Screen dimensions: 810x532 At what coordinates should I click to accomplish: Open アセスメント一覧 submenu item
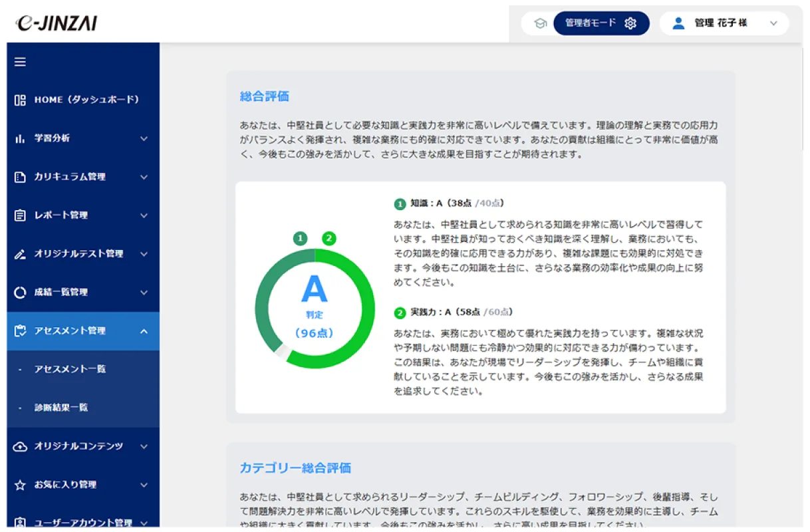click(70, 369)
